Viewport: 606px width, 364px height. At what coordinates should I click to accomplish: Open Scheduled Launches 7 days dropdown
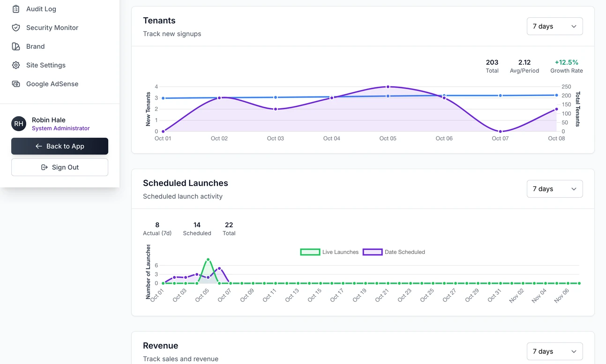pyautogui.click(x=555, y=189)
